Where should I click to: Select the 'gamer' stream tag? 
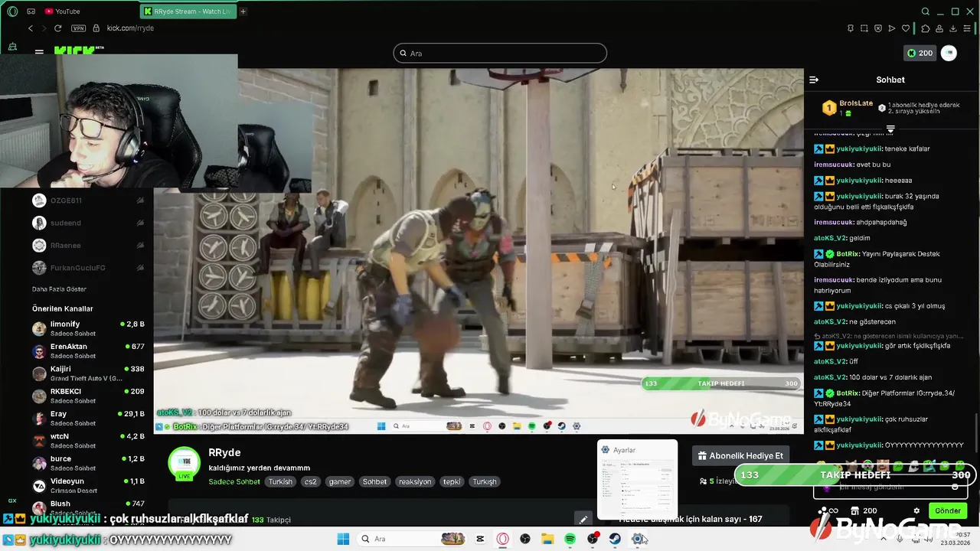[340, 482]
